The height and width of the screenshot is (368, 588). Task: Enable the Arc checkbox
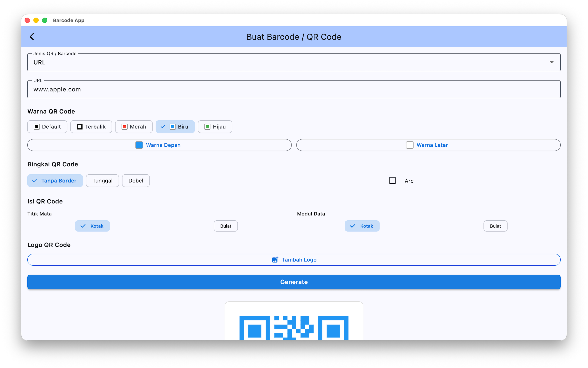[x=392, y=181]
